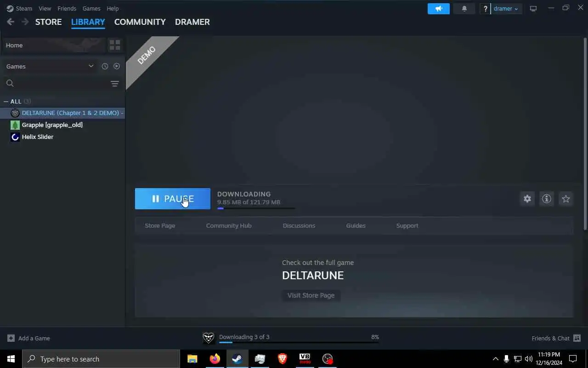Click the Visit Store Page button
588x368 pixels.
coord(311,295)
